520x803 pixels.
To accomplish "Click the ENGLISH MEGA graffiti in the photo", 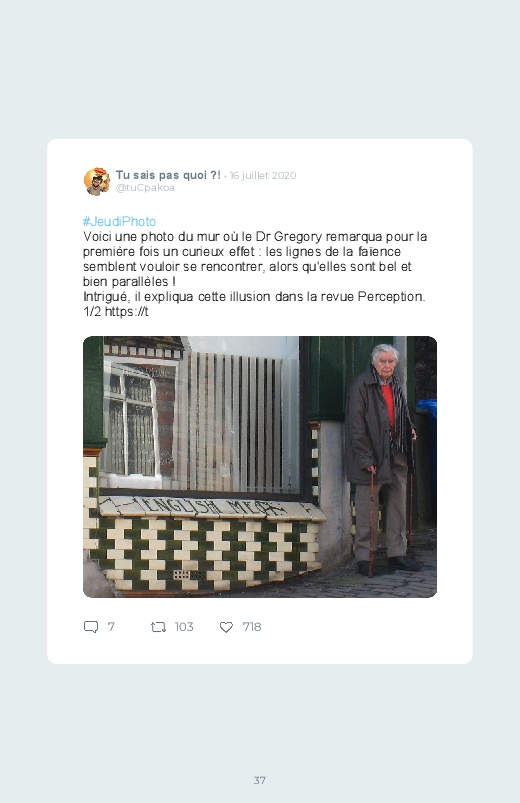I will click(211, 507).
